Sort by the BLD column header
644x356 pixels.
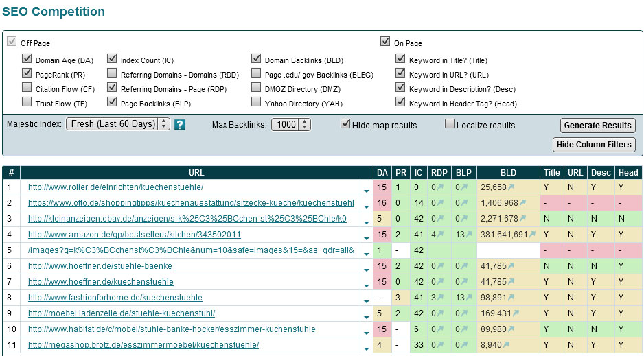(508, 173)
